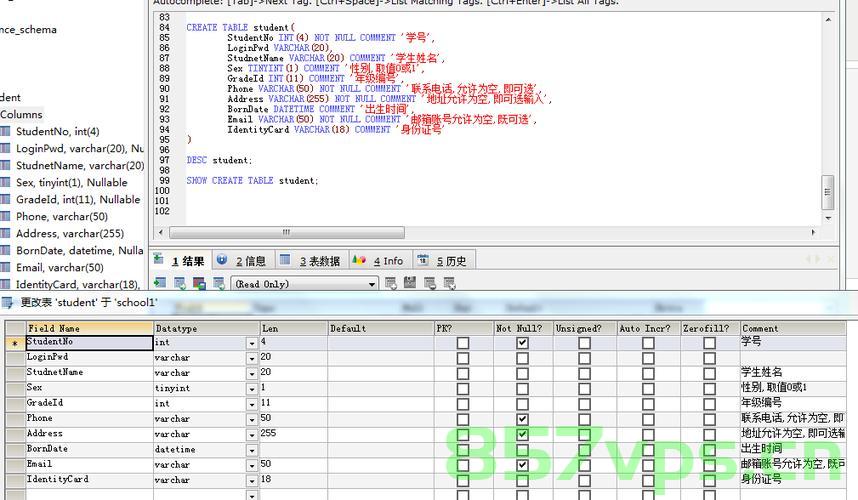Click the column icon beside Sex, tinyint(1)

coord(5,182)
